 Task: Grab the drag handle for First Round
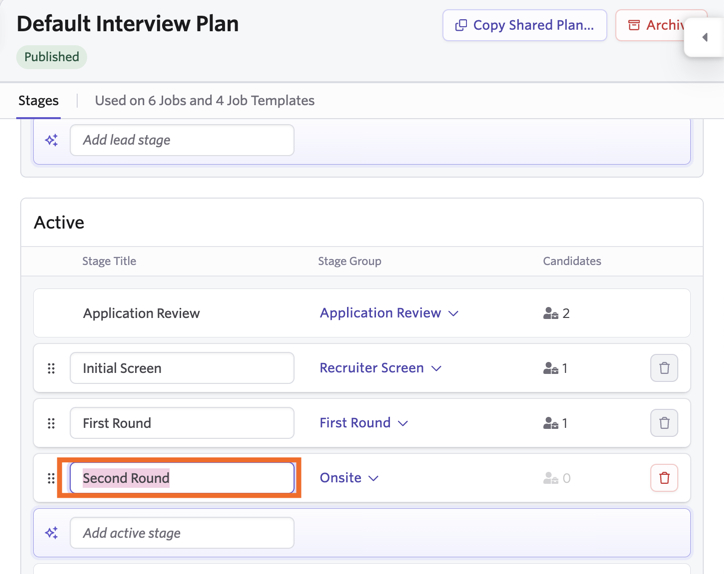pos(51,423)
